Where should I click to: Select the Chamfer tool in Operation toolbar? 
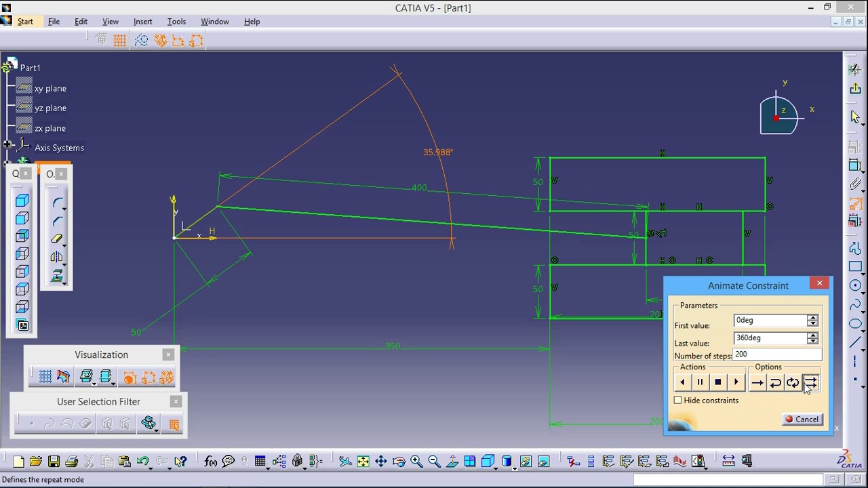[58, 221]
